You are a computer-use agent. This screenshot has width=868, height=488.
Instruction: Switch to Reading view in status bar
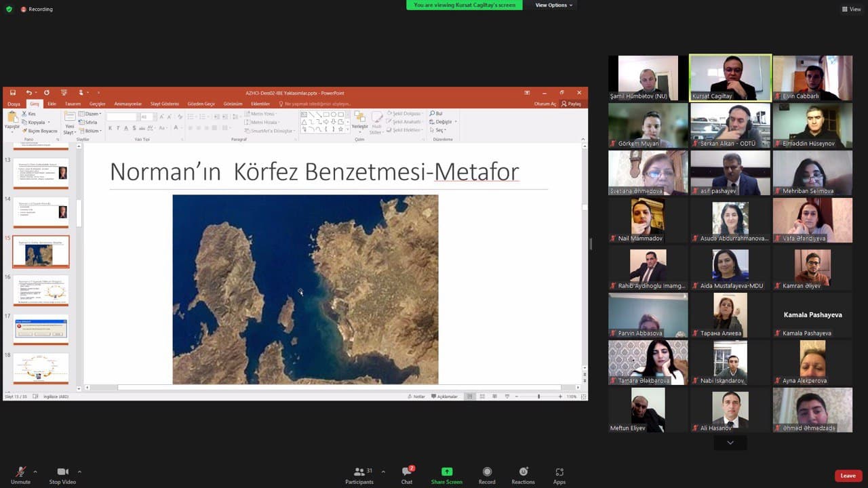tap(494, 396)
